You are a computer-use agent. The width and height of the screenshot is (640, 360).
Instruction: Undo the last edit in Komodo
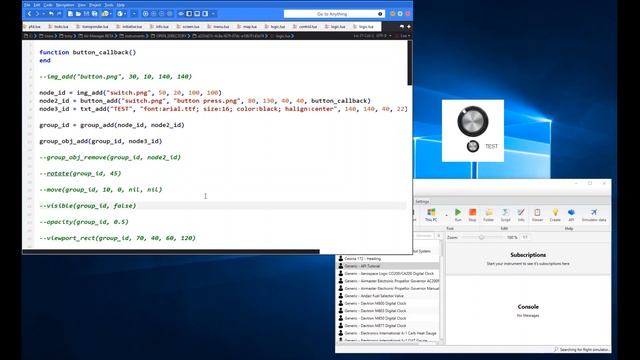coord(51,14)
